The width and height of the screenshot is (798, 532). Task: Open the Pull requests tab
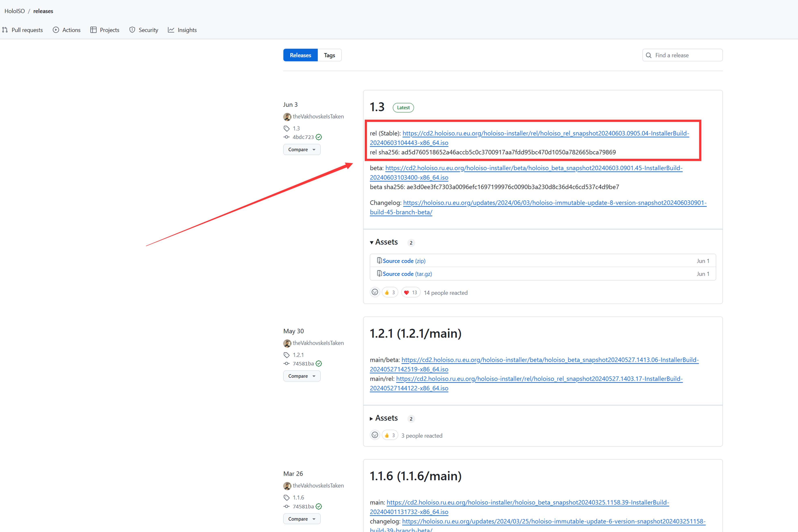pos(22,30)
